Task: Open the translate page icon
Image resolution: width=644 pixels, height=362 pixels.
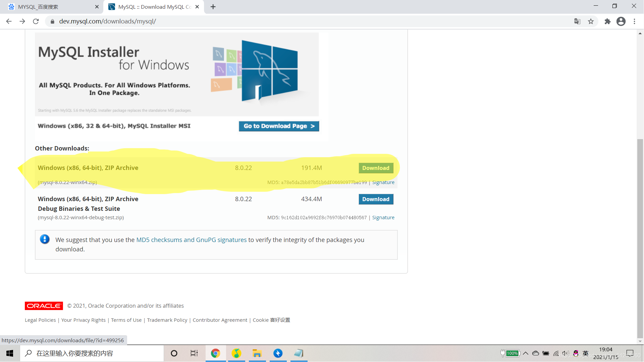Action: 577,21
